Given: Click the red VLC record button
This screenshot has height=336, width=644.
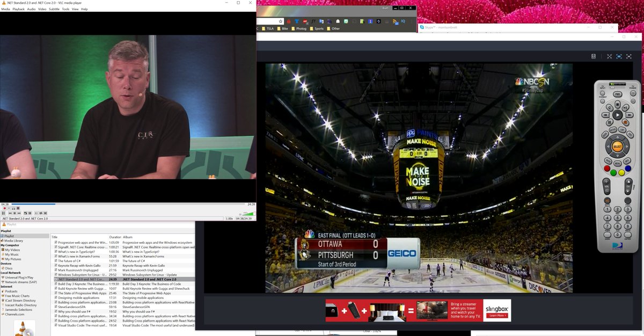Looking at the screenshot, I should [x=4, y=208].
